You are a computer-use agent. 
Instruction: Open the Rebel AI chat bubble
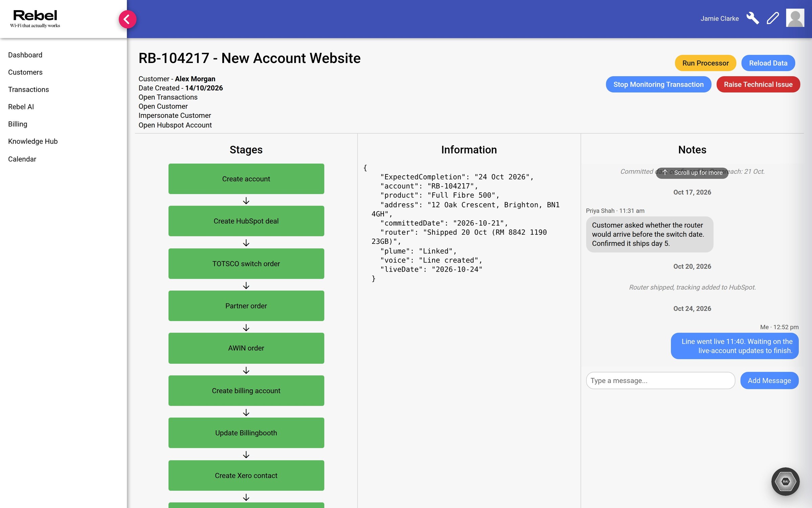785,481
